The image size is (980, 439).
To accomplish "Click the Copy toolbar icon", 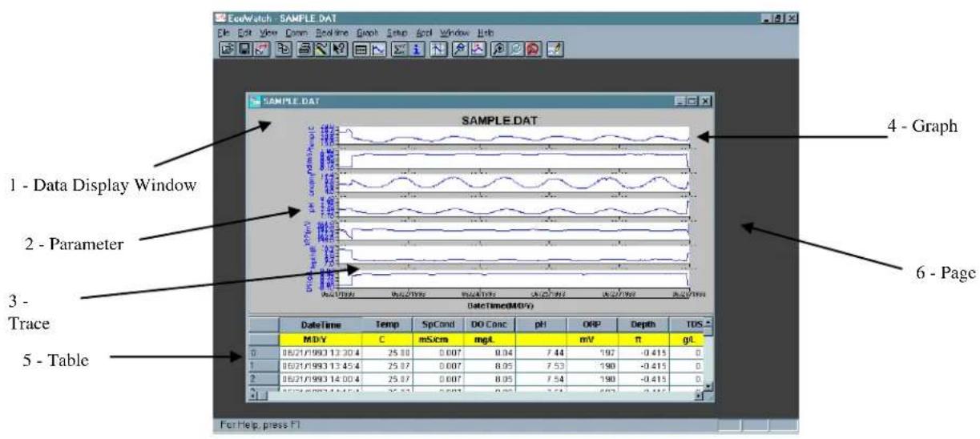I will [x=284, y=49].
